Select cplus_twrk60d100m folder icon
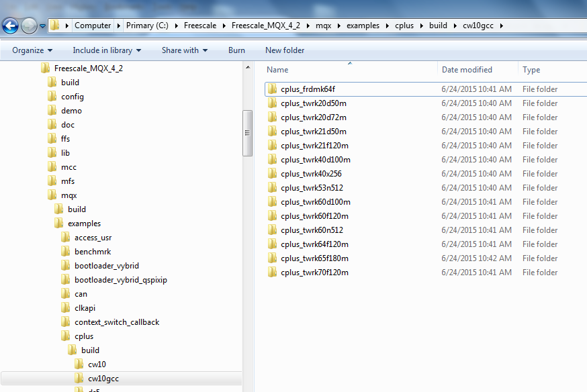 [272, 202]
